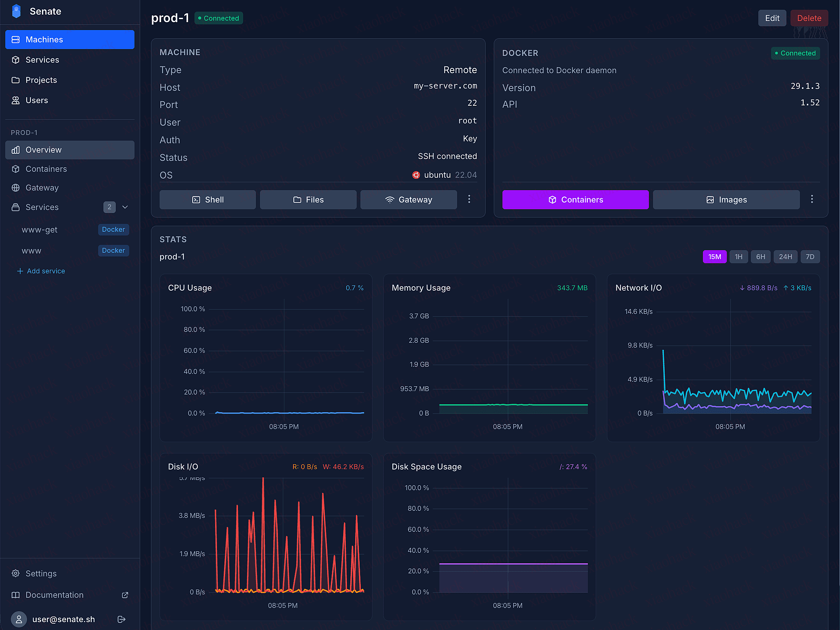Screen dimensions: 840x630
Task: Open the Containers page for prod-1
Action: pos(46,169)
